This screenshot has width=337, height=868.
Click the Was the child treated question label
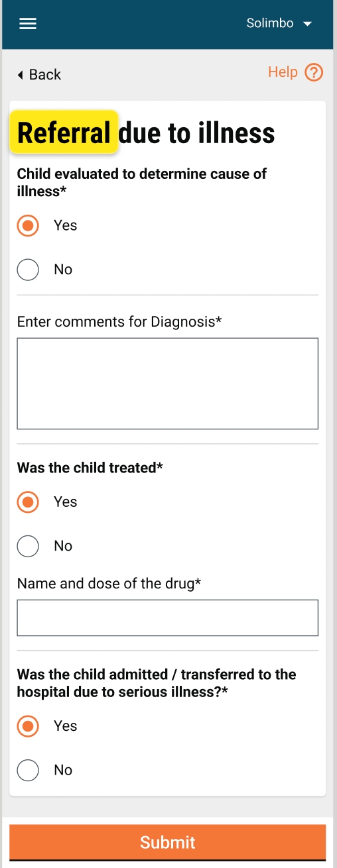[90, 468]
